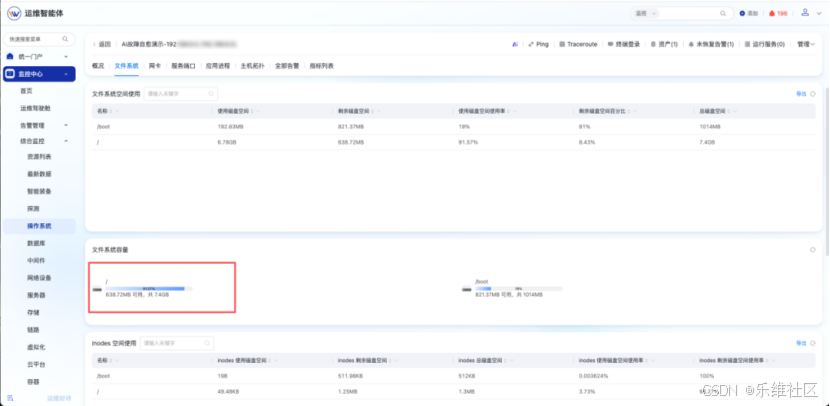Switch to the 概况 tab
830x406 pixels.
98,66
